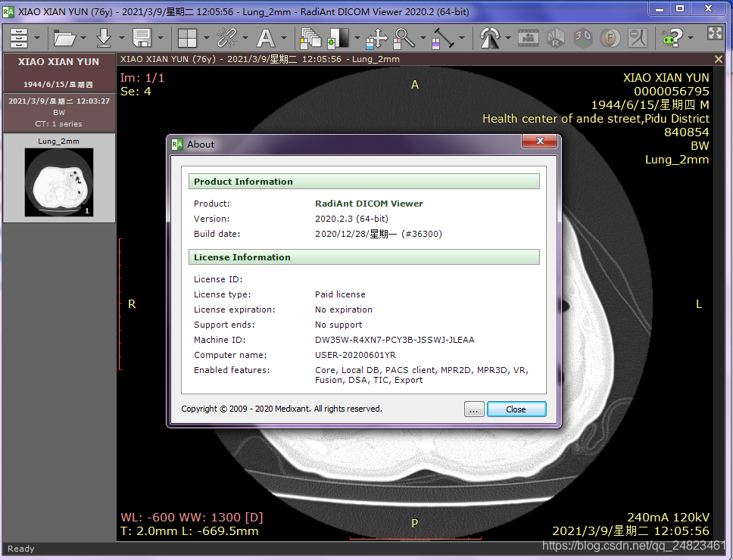Click the image fusion F icon
Screen dimensions: 733x560
tap(610, 38)
